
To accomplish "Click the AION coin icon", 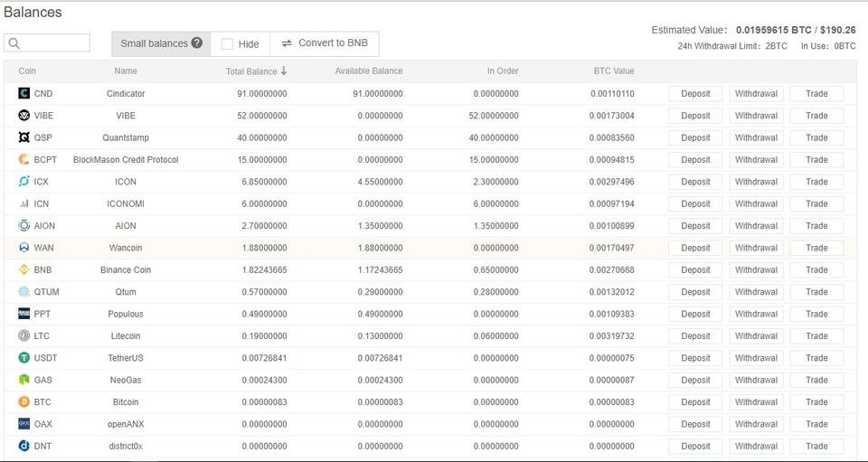I will coord(24,226).
